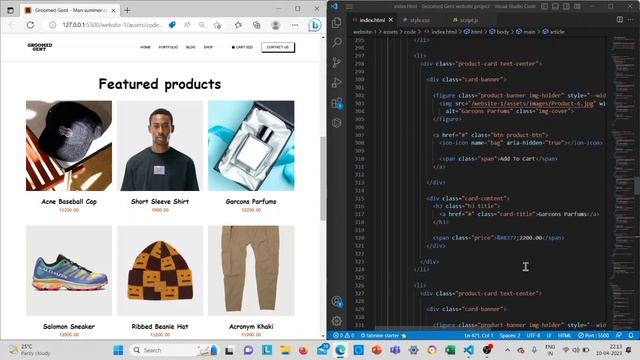Click UTF-8 encoding in status bar
The image size is (640, 360).
[533, 336]
